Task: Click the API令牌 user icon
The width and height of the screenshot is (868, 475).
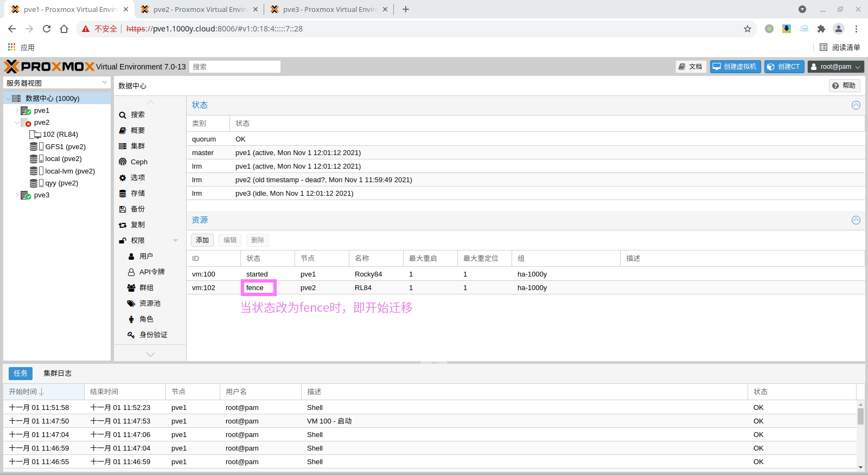Action: (x=131, y=272)
